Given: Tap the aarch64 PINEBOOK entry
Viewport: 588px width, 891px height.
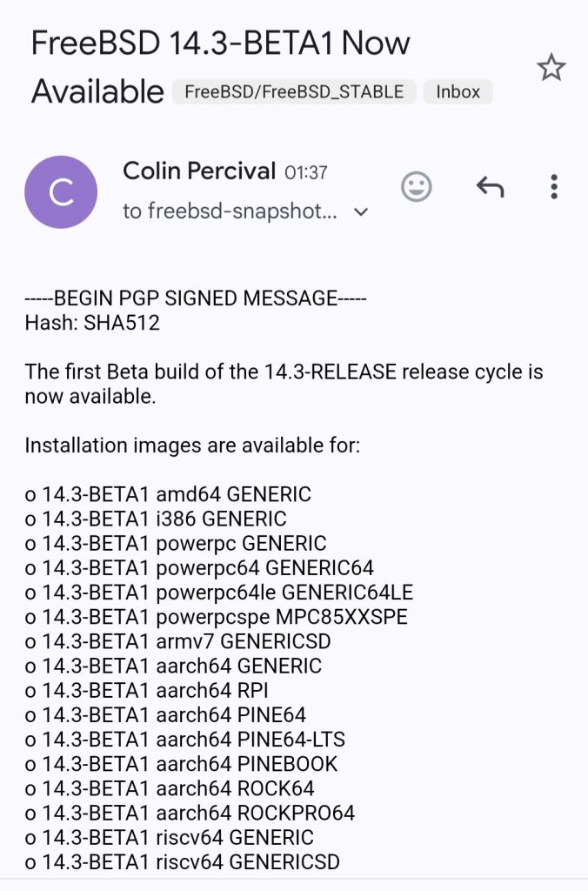Looking at the screenshot, I should point(181,764).
